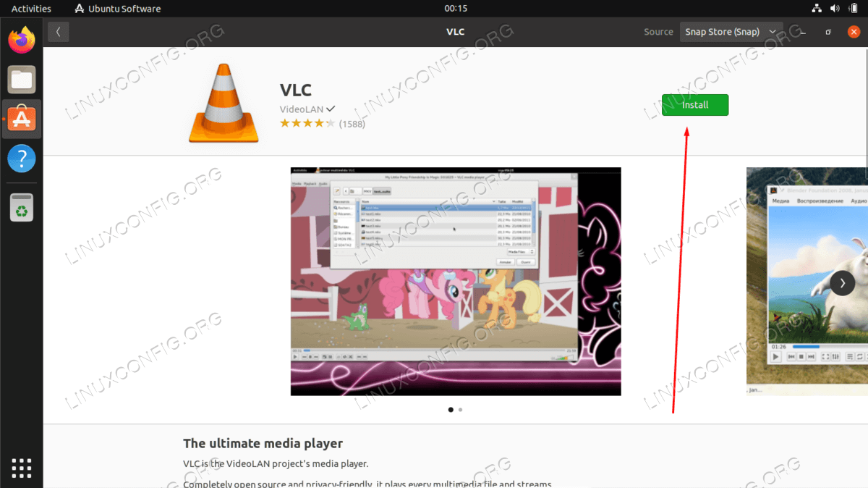
Task: Go back with the header back arrow
Action: (58, 32)
